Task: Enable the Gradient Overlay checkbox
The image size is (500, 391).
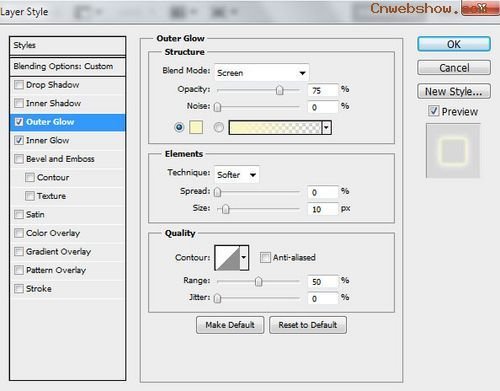Action: (x=19, y=251)
